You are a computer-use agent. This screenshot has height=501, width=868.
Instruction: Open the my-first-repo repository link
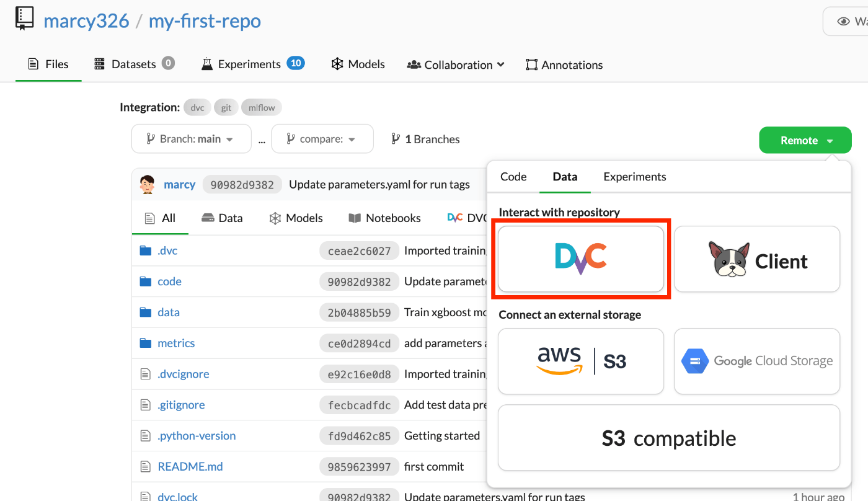tap(205, 21)
